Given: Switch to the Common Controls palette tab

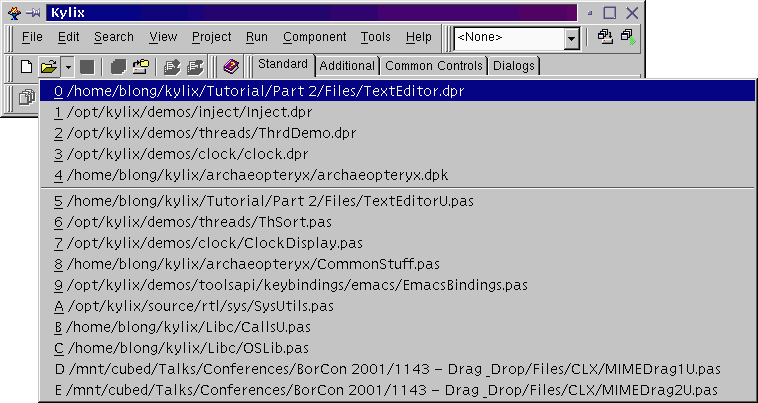Looking at the screenshot, I should click(434, 66).
